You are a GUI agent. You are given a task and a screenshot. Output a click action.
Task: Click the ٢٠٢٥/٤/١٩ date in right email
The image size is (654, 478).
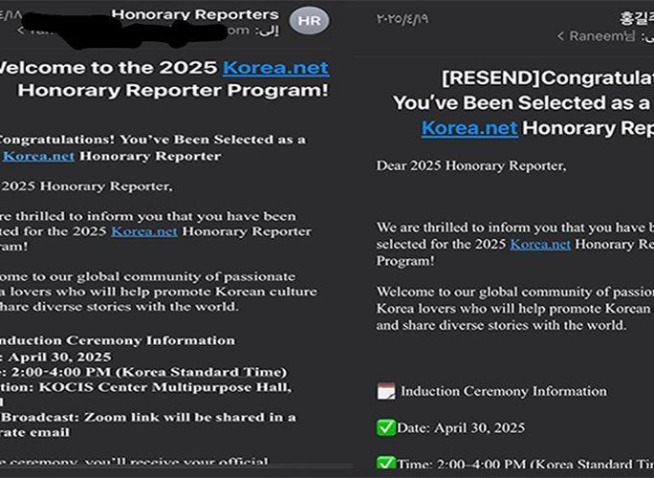pos(402,19)
